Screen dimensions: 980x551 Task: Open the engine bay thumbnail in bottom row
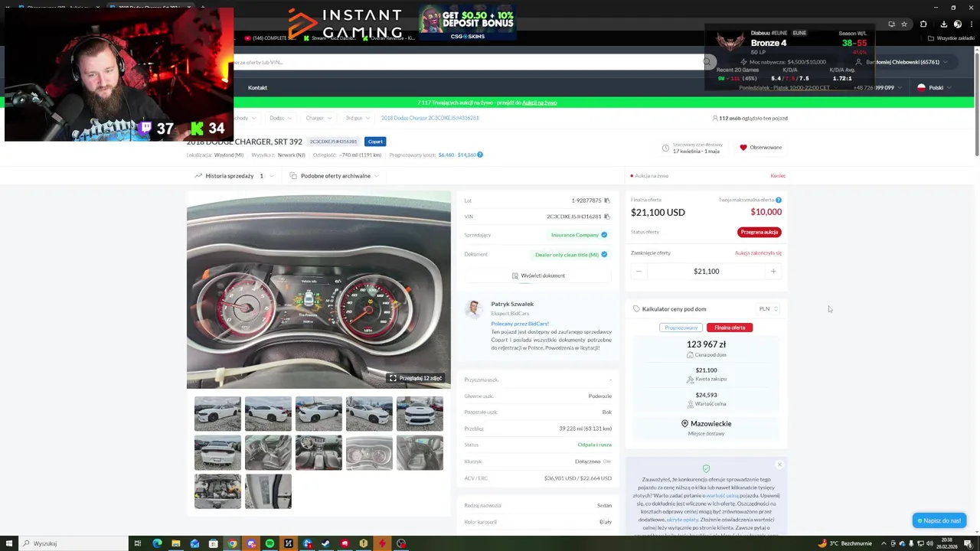coord(217,491)
